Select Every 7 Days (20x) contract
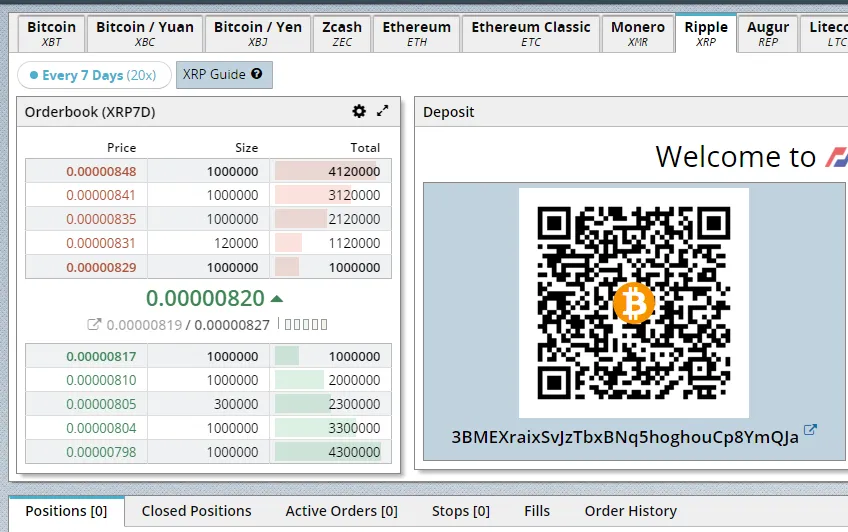 pos(94,75)
